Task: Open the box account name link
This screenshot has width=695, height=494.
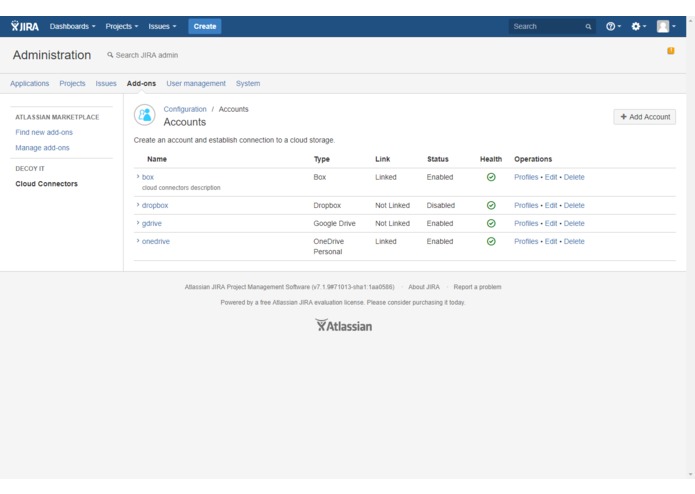Action: pyautogui.click(x=148, y=177)
